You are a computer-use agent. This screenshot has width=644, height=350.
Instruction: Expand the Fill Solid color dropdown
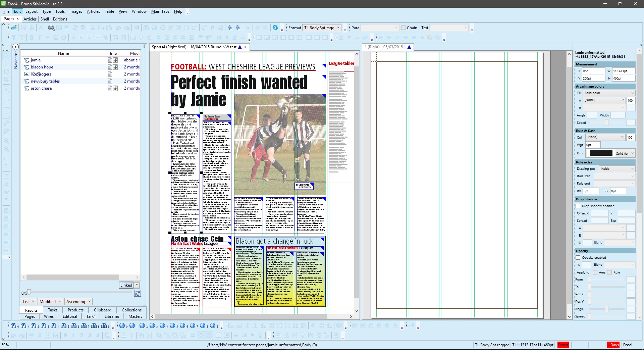coord(609,93)
